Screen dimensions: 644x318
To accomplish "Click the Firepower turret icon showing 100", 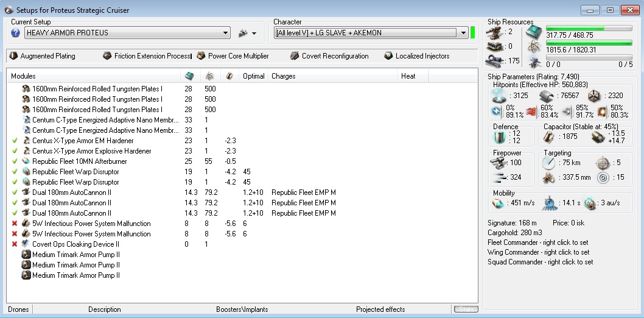I will [x=499, y=162].
